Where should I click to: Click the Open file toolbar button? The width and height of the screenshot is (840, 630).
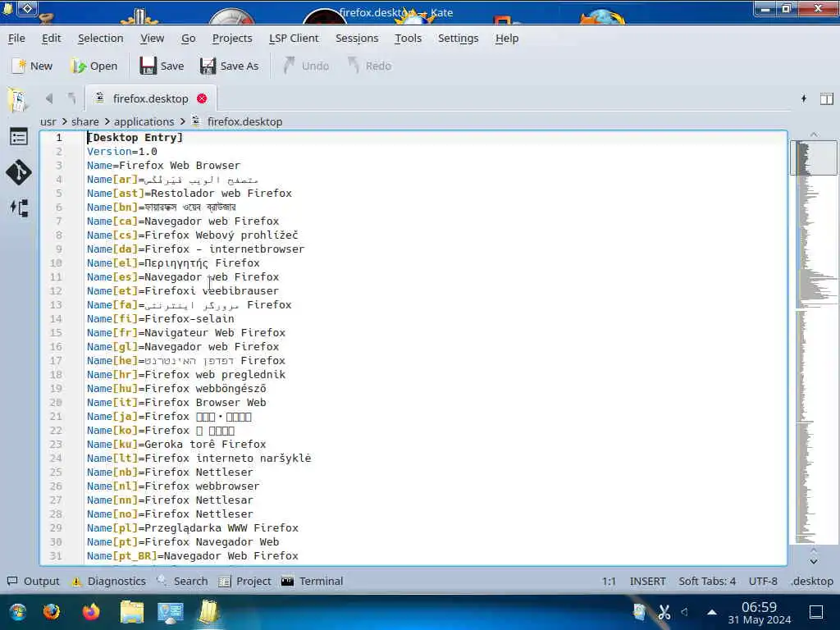point(94,66)
